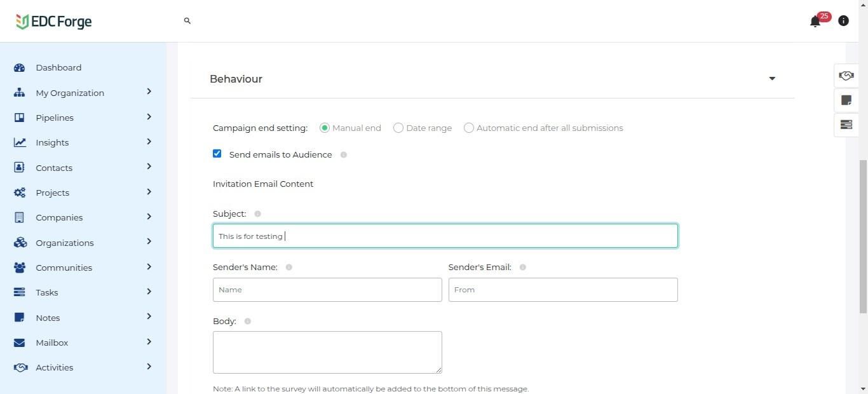Image resolution: width=868 pixels, height=394 pixels.
Task: Click the Projects gears icon
Action: [x=20, y=193]
